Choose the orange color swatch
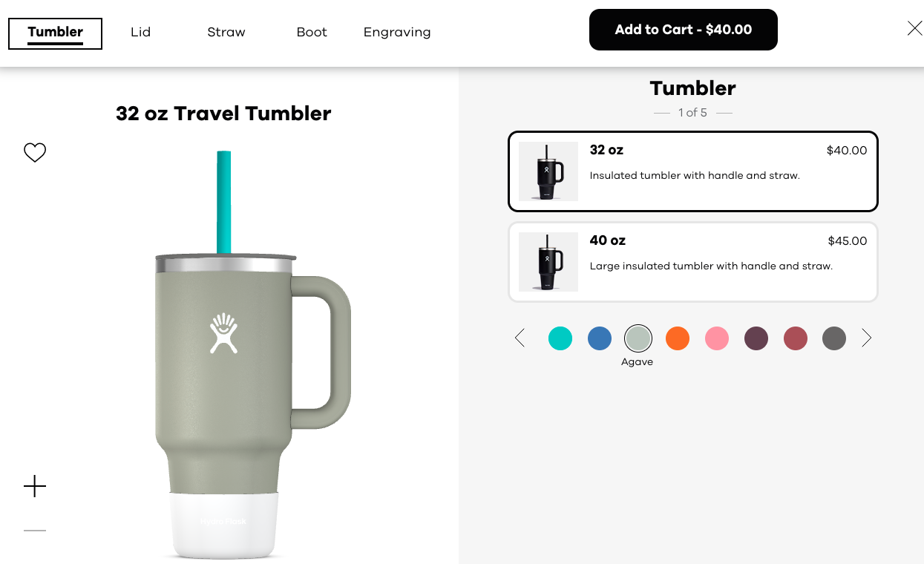Image resolution: width=924 pixels, height=564 pixels. [x=678, y=338]
